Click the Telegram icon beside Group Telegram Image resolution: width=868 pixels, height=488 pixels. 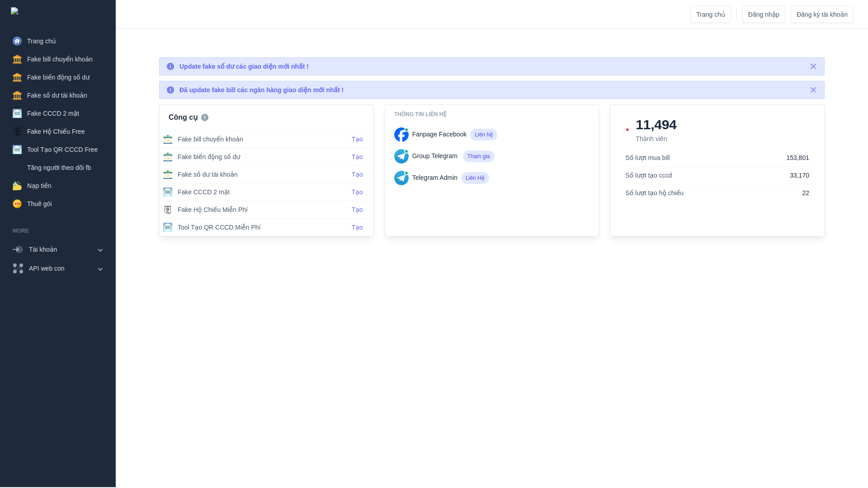point(401,156)
